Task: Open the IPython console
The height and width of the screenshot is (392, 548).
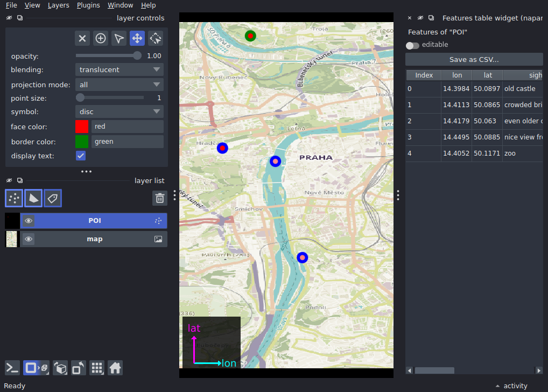Action: [12, 368]
